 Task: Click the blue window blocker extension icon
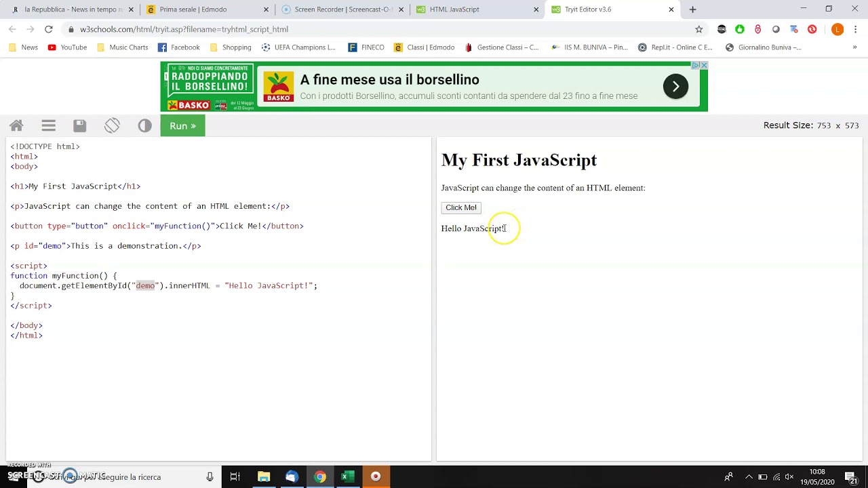[x=794, y=29]
